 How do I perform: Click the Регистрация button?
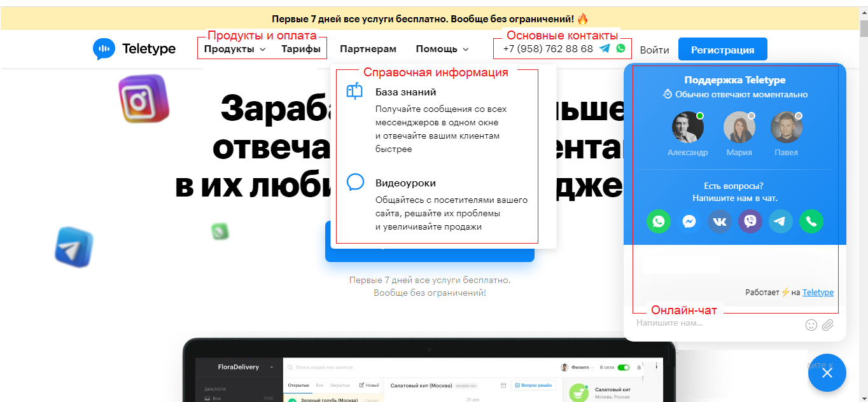(723, 50)
